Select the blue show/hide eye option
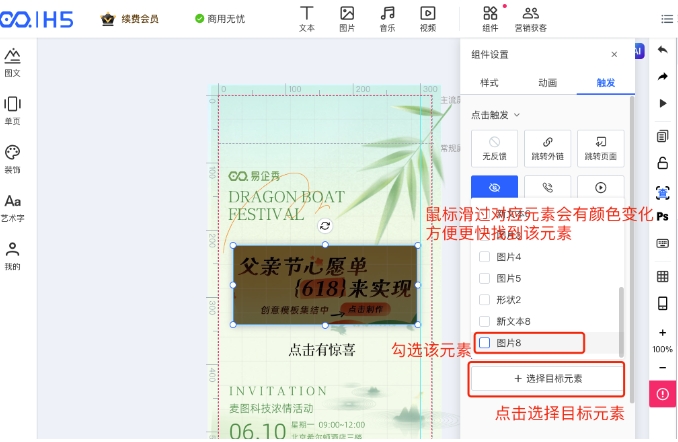Image resolution: width=678 pixels, height=442 pixels. tap(494, 187)
